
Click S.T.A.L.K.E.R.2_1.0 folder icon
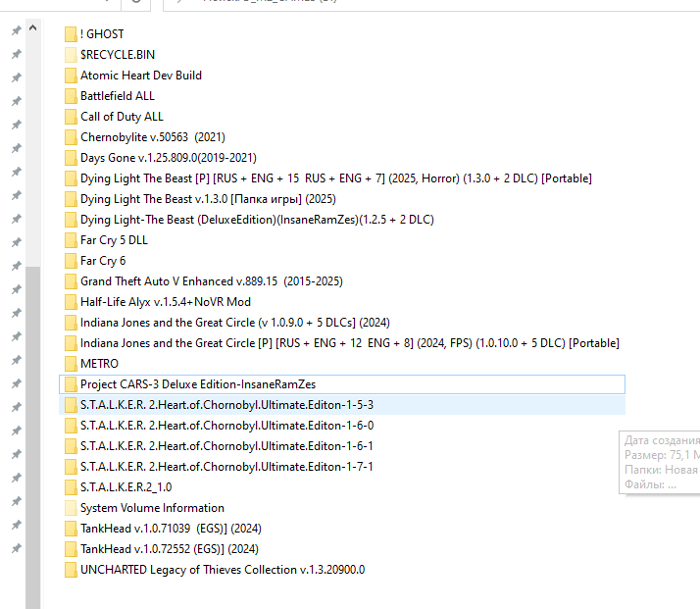[71, 487]
